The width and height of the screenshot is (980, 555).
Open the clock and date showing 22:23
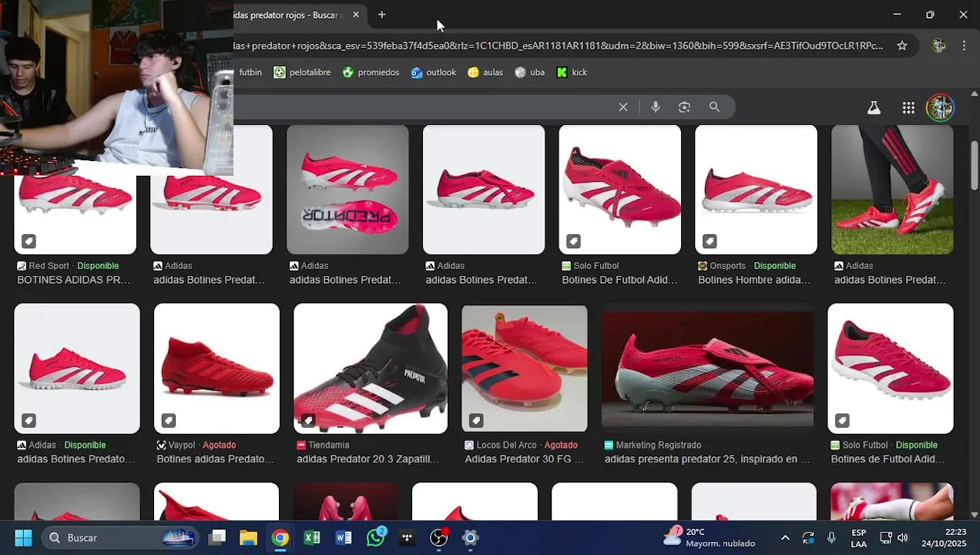tap(944, 538)
